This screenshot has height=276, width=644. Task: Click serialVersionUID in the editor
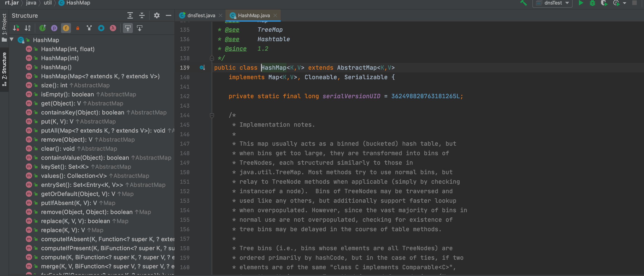[x=351, y=96]
